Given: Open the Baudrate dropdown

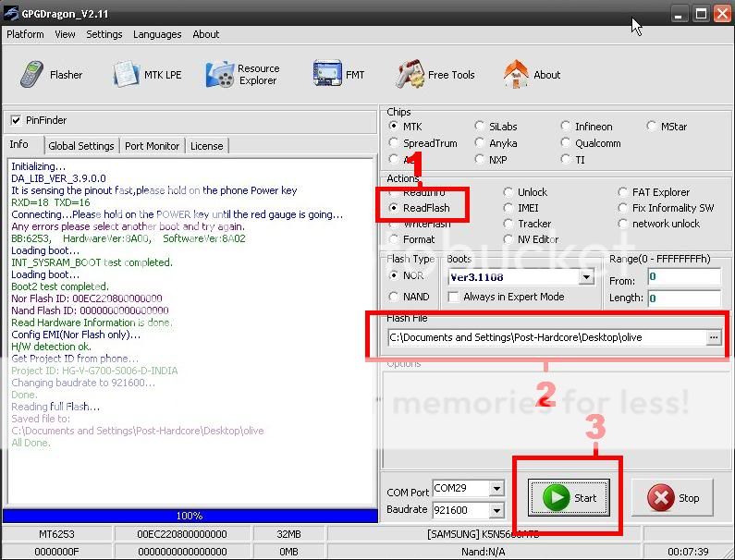Looking at the screenshot, I should (496, 510).
